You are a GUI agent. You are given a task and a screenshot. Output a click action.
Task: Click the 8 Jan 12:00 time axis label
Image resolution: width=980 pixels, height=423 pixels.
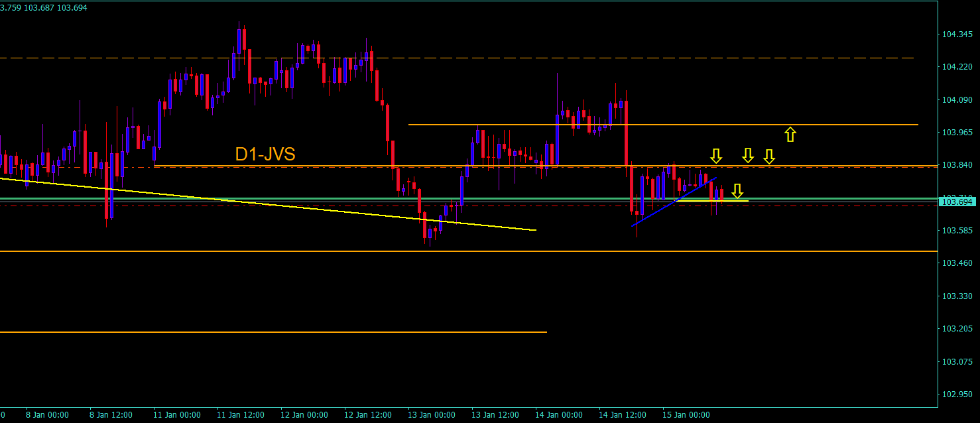pyautogui.click(x=111, y=415)
